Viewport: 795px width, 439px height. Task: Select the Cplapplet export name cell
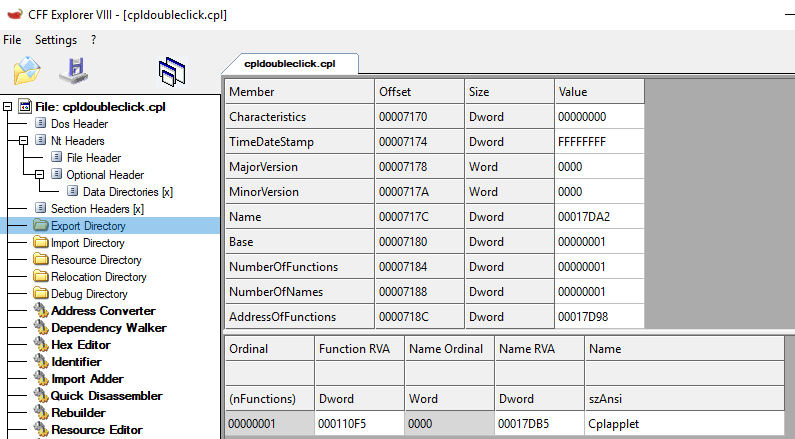(684, 423)
